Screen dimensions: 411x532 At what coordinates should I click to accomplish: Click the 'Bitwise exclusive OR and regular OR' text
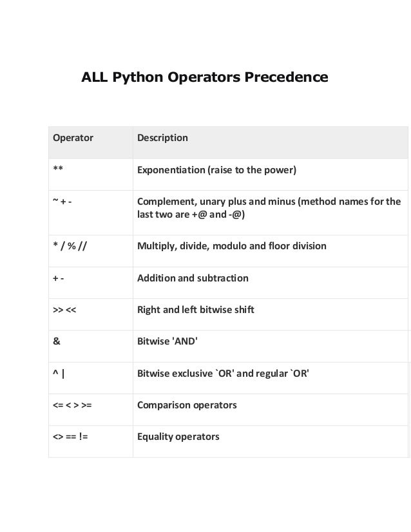tap(224, 374)
